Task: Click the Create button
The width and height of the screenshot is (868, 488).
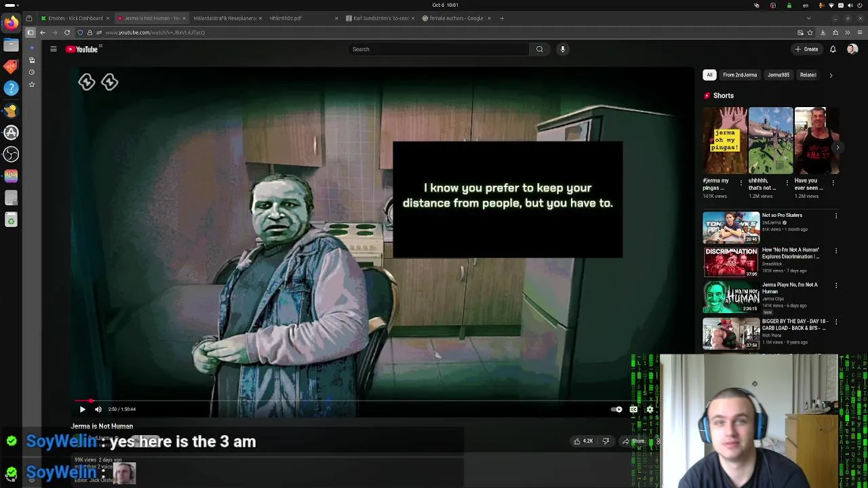Action: point(806,49)
